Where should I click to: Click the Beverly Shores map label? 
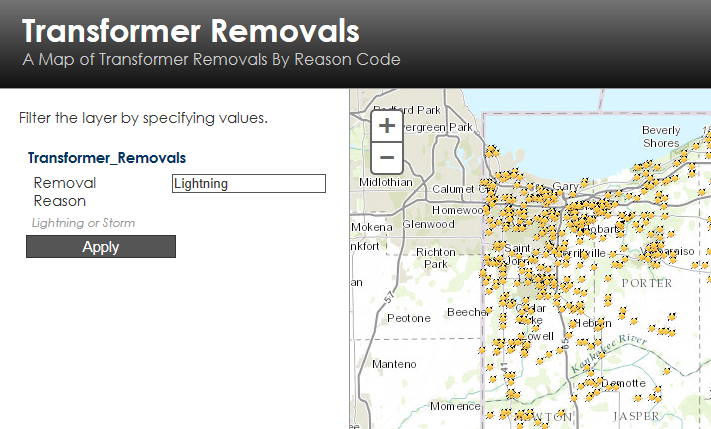click(661, 136)
